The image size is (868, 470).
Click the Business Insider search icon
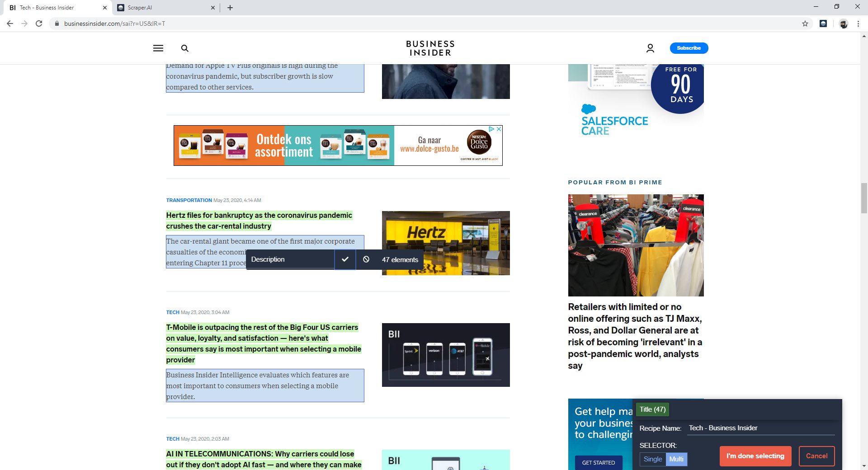click(185, 48)
